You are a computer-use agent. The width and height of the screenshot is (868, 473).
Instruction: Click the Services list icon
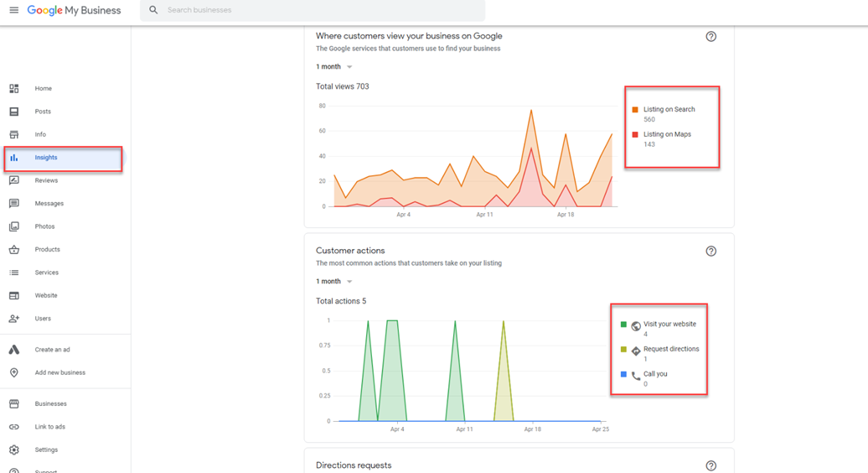(14, 273)
